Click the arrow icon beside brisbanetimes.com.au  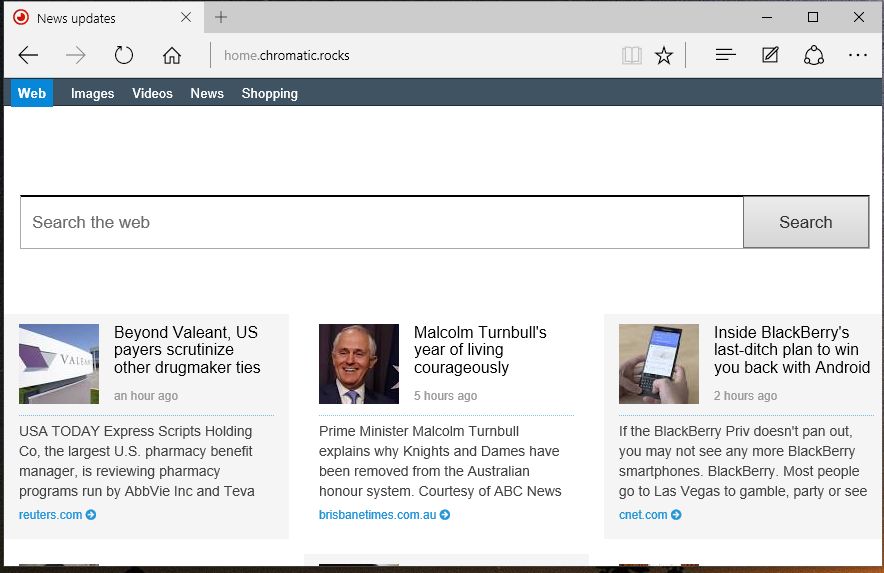click(445, 514)
